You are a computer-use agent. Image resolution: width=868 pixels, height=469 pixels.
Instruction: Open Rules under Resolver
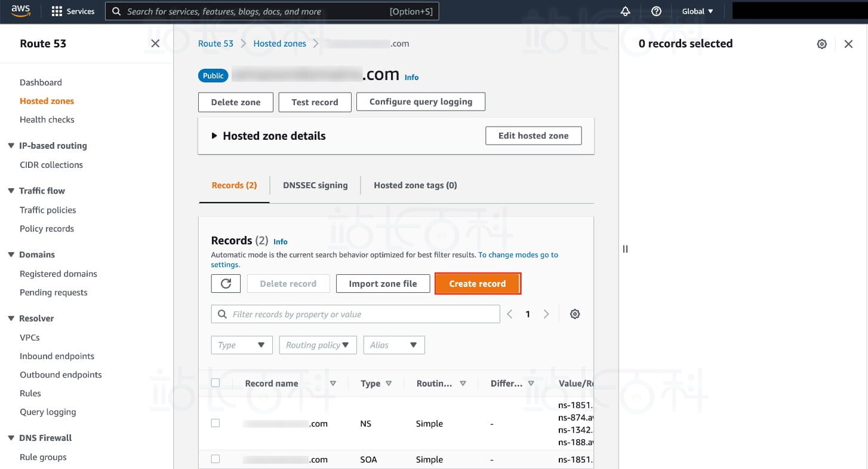tap(30, 393)
